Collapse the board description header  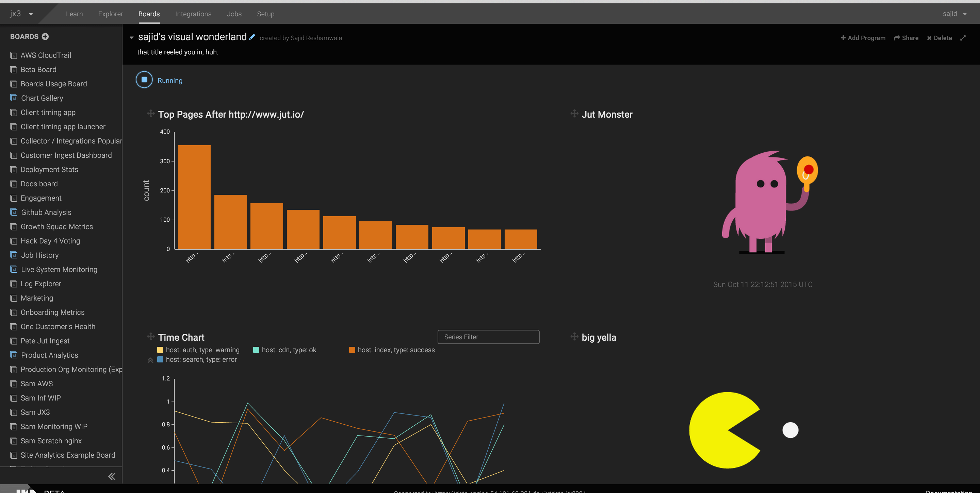[132, 38]
